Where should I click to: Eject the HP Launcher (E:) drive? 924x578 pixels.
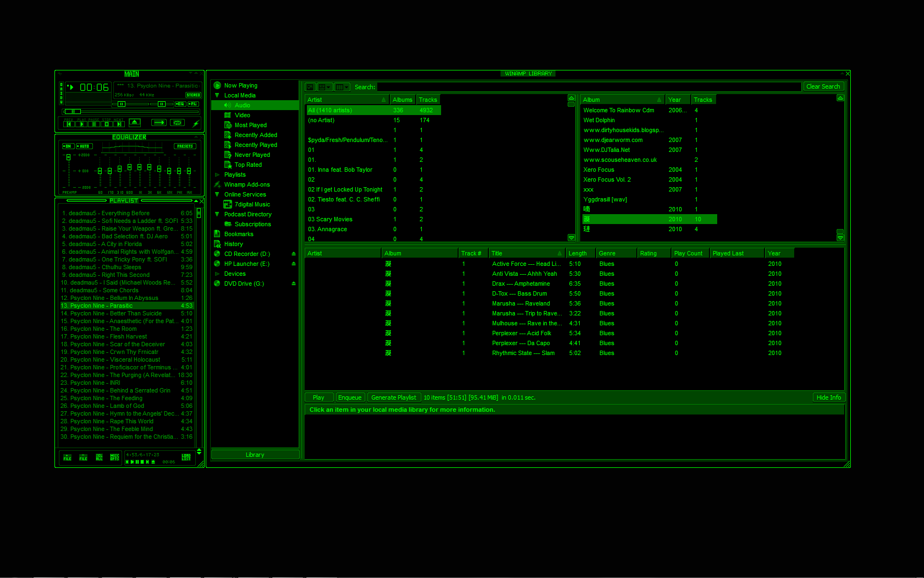pyautogui.click(x=294, y=264)
